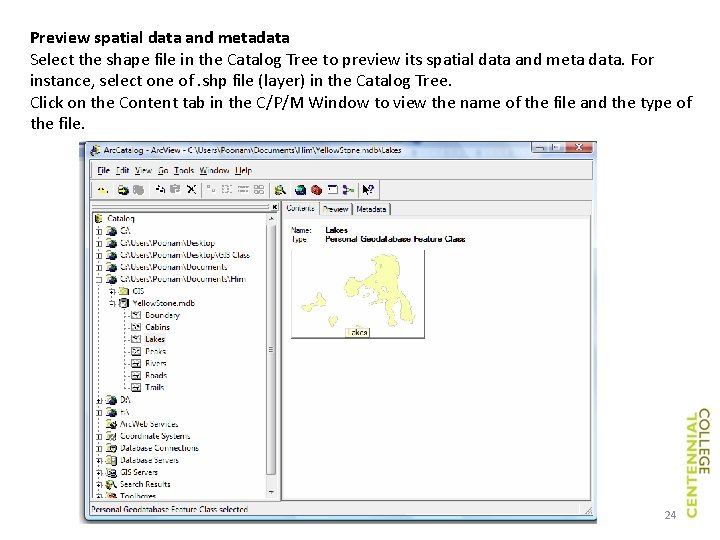Open the Help menu
Image resolution: width=720 pixels, height=540 pixels.
click(x=243, y=170)
